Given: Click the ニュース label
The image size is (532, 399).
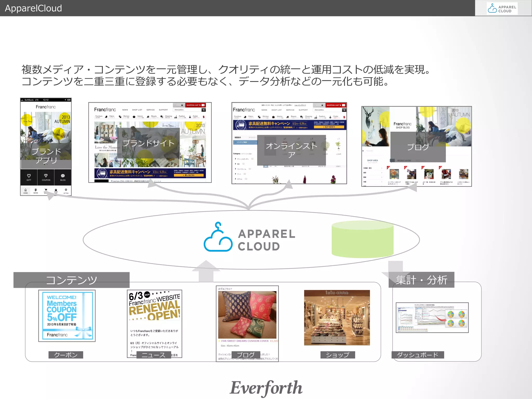Looking at the screenshot, I should click(x=154, y=355).
